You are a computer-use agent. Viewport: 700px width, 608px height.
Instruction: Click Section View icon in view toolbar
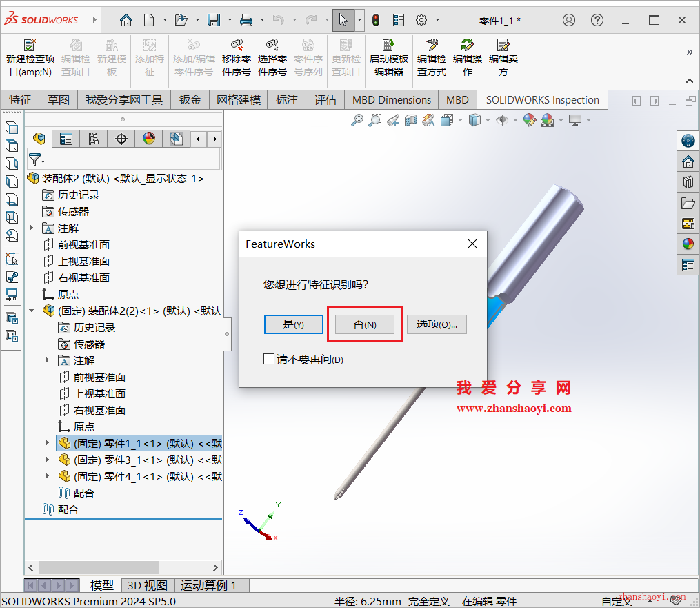411,120
